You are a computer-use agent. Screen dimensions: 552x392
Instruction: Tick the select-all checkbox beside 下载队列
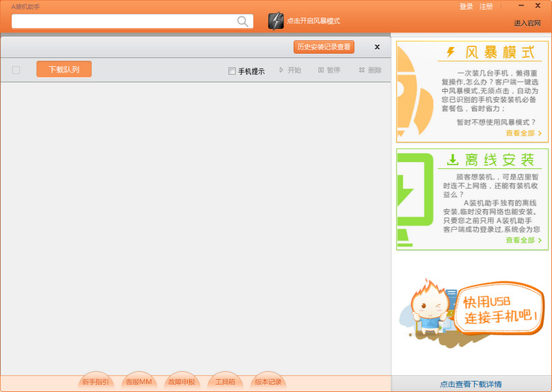(x=16, y=70)
